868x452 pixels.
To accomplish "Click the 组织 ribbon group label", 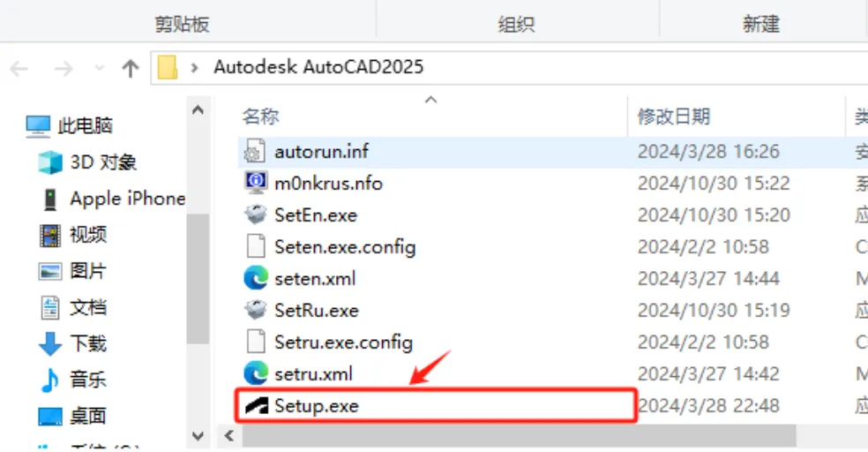I will coord(516,24).
